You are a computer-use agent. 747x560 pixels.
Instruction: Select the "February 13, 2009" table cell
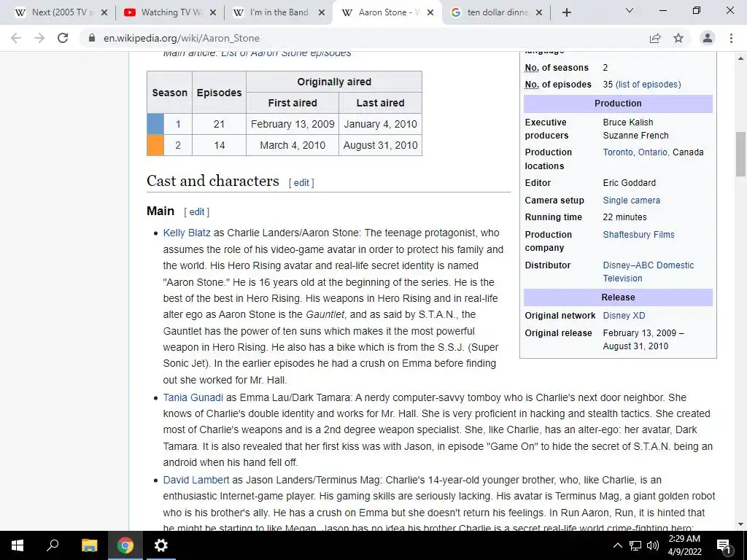click(293, 124)
